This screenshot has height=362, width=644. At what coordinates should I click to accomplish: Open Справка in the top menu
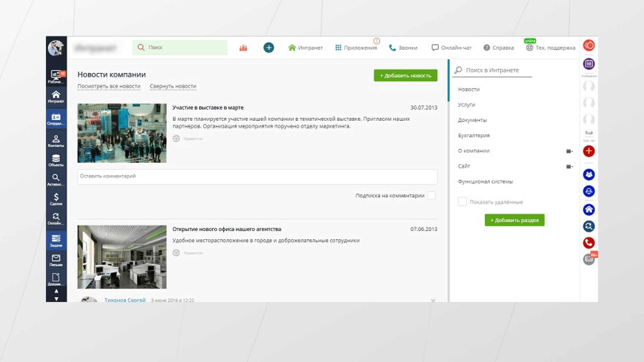pos(499,48)
